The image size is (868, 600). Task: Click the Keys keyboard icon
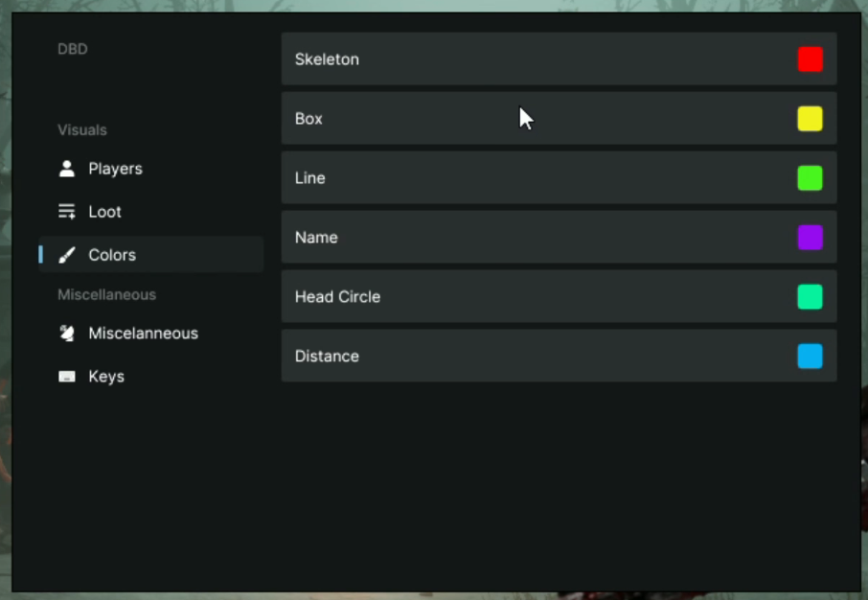tap(67, 377)
